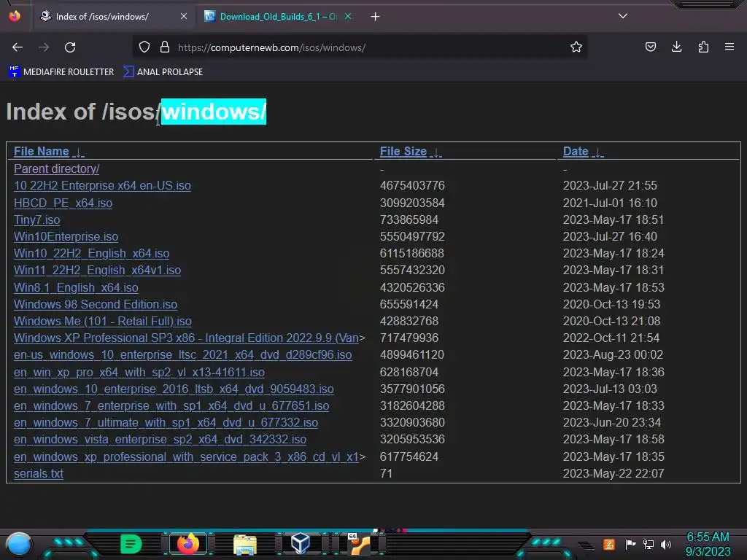The width and height of the screenshot is (747, 560).
Task: Open the extensions puzzle icon
Action: pyautogui.click(x=703, y=47)
